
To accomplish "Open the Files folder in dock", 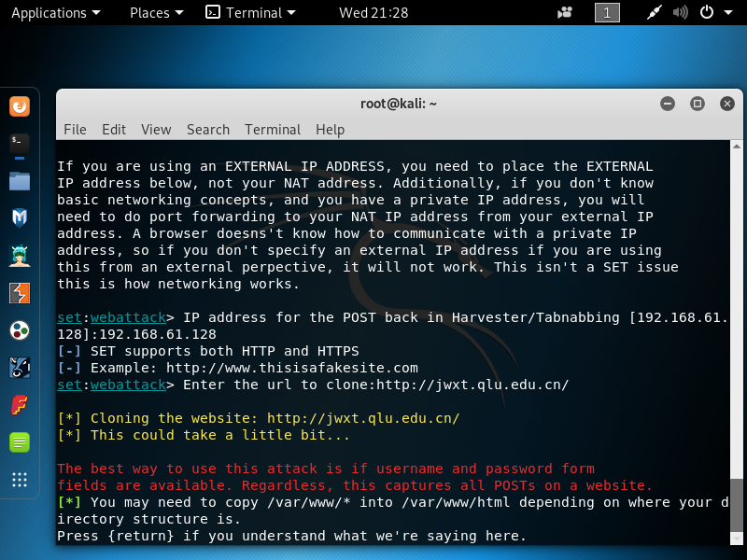I will point(20,181).
